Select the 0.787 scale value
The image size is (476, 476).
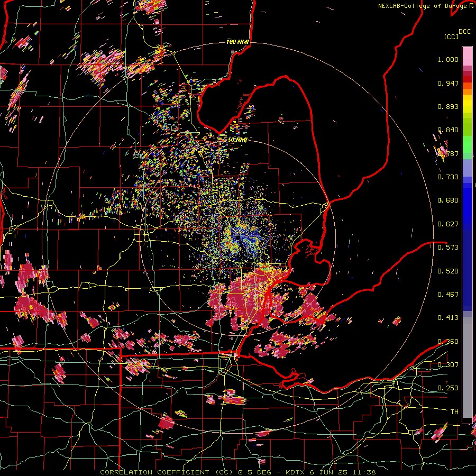click(x=448, y=153)
